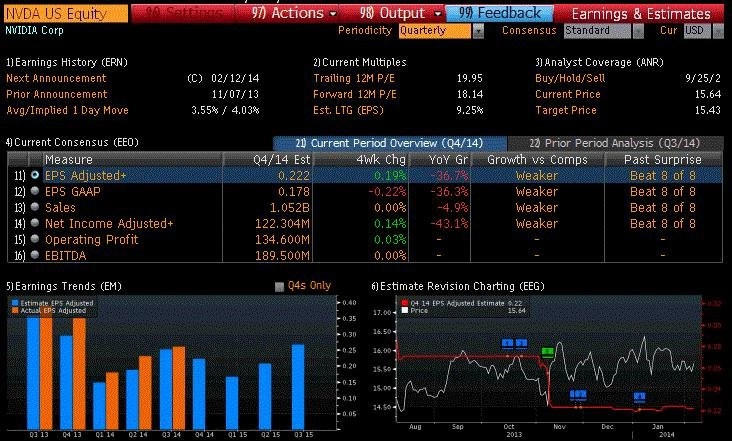Viewport: 732px width, 441px height.
Task: Select the Net Income Adjusted+ radio button
Action: 35,223
